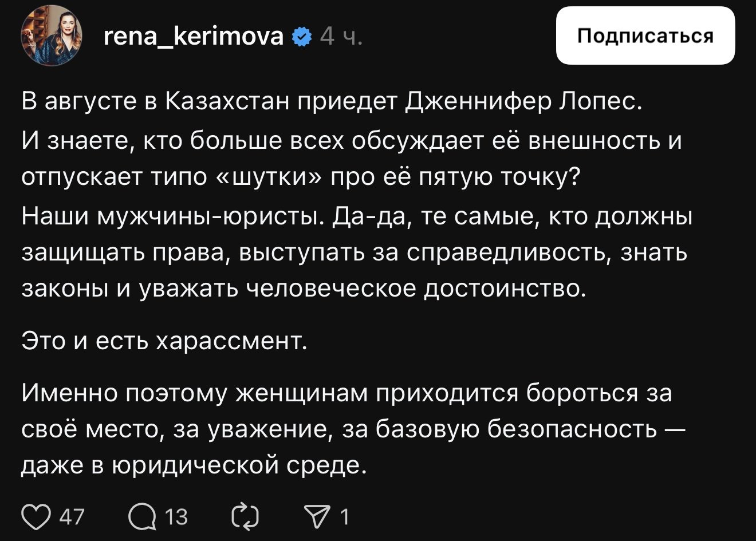
Task: Open the rena_kerimova username link
Action: point(194,37)
